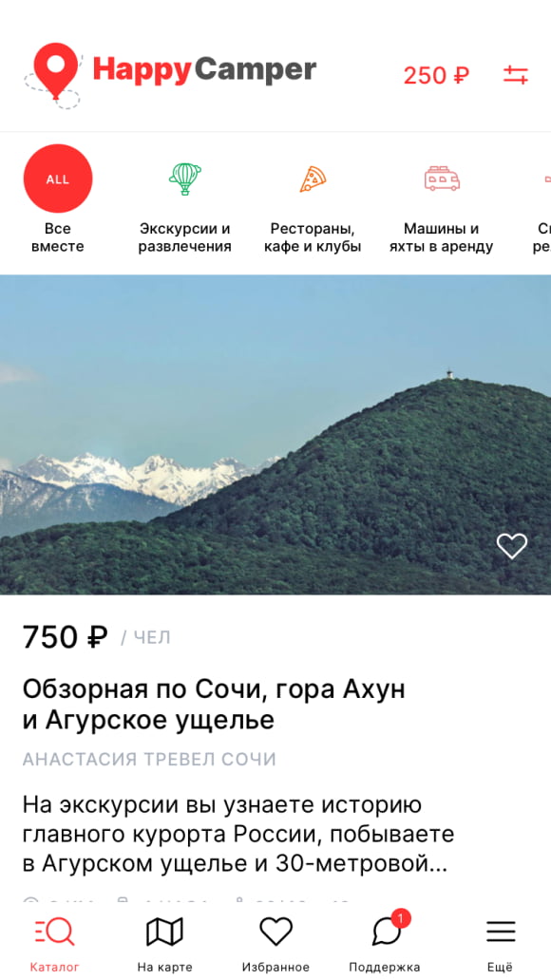Image resolution: width=551 pixels, height=980 pixels.
Task: Select Машины и яхты в аренду label
Action: coord(441,237)
